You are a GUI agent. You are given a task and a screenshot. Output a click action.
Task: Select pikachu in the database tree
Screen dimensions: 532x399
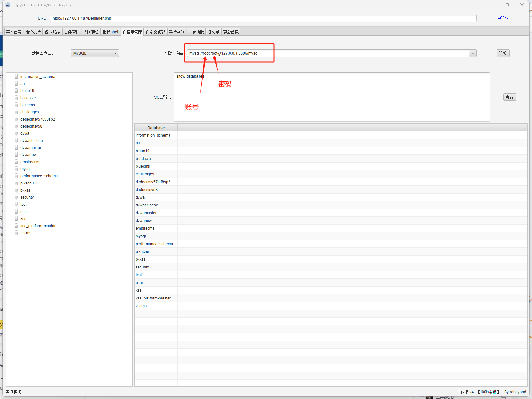(27, 183)
